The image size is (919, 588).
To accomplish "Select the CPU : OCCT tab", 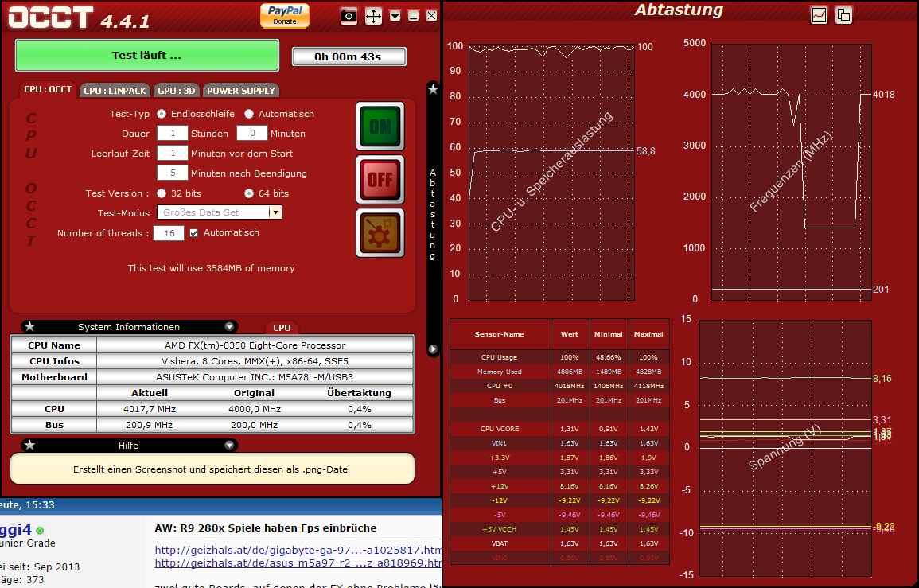I will 48,89.
